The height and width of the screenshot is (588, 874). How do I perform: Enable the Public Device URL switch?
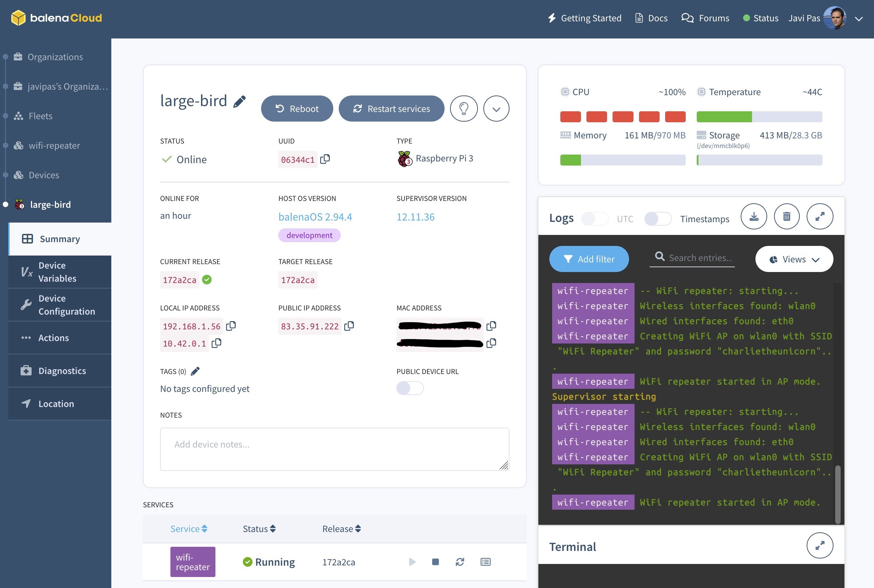coord(410,388)
